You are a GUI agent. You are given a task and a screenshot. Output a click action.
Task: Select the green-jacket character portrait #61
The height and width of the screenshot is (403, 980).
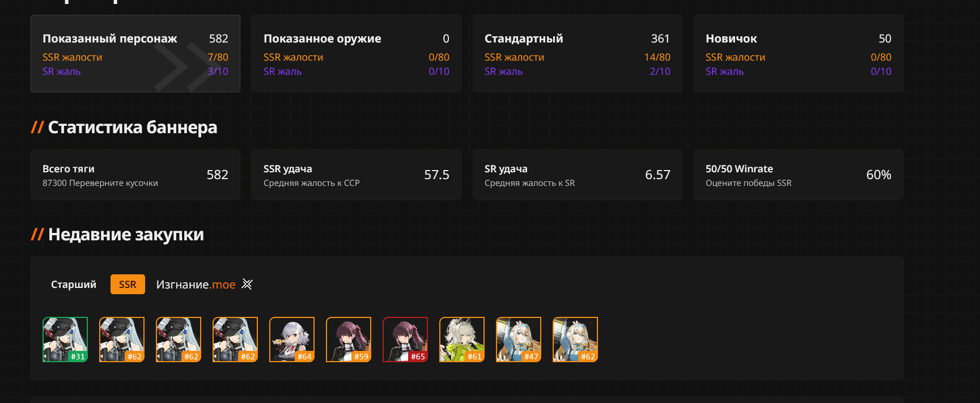pos(462,340)
